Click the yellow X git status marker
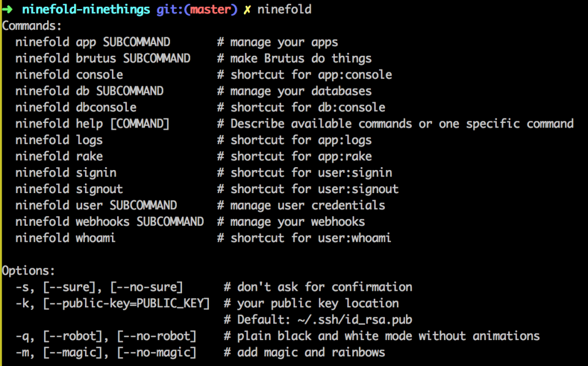This screenshot has height=366, width=588. click(247, 10)
